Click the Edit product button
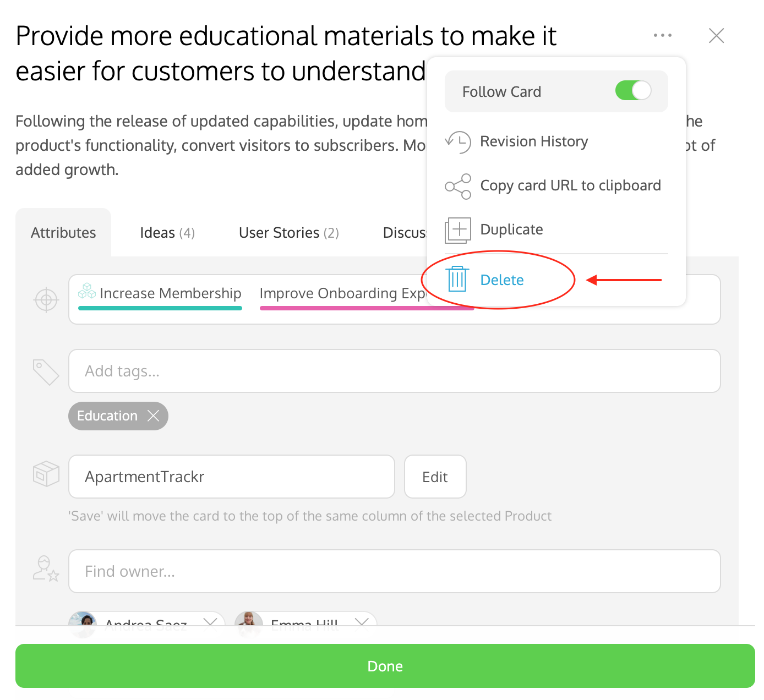Image resolution: width=764 pixels, height=700 pixels. pos(435,477)
